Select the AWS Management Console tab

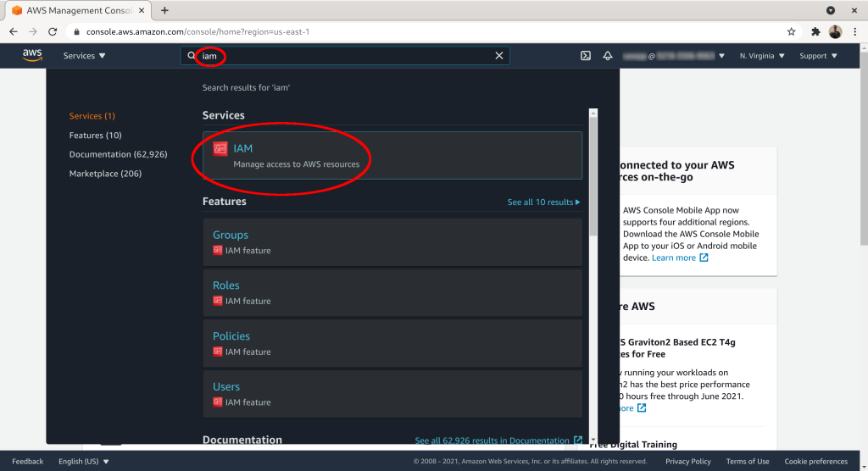click(x=78, y=10)
